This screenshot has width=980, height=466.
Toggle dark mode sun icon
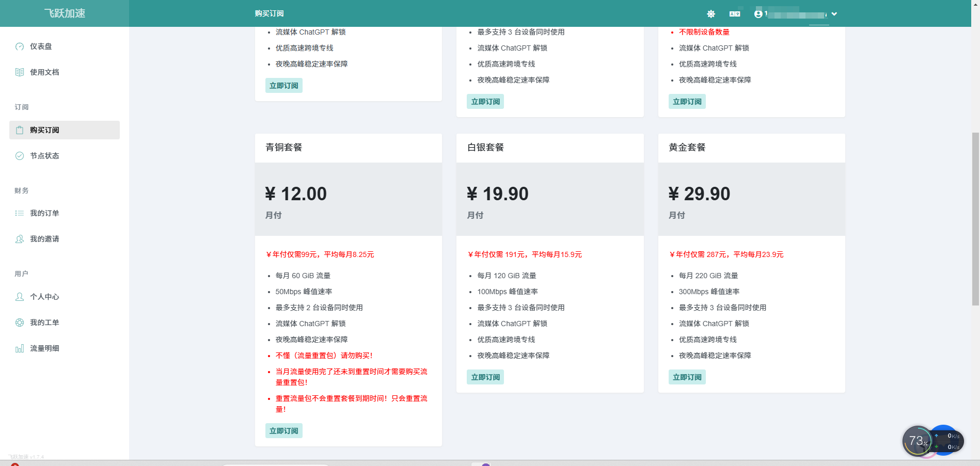pyautogui.click(x=711, y=14)
